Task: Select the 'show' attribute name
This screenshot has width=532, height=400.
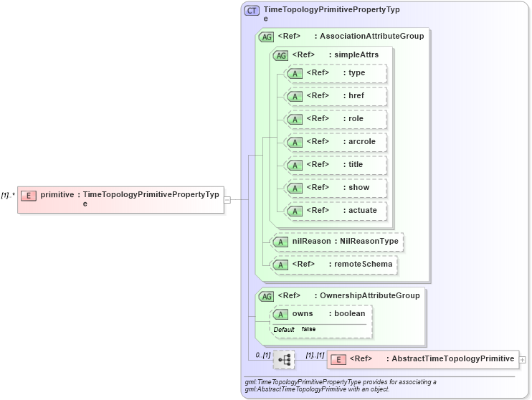Action: 359,187
